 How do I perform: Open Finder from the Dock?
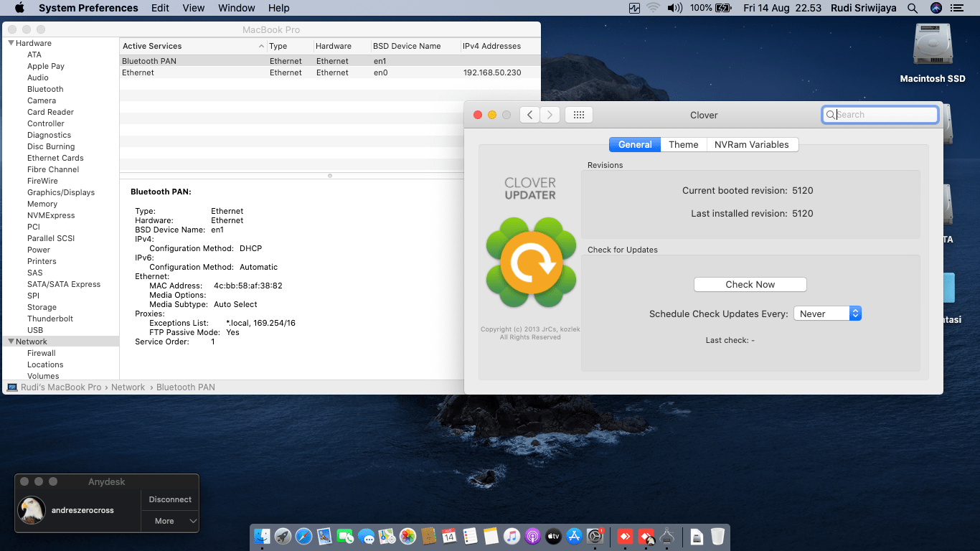tap(262, 536)
